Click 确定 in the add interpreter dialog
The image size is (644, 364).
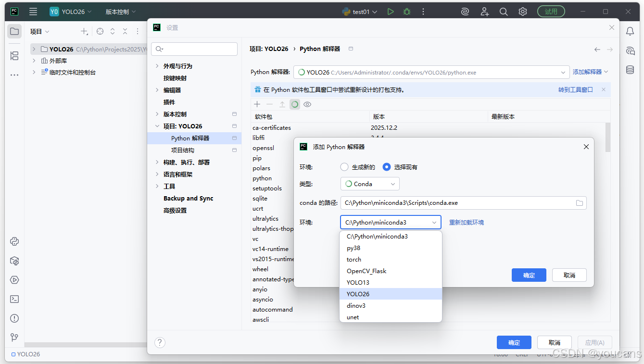[x=529, y=275]
